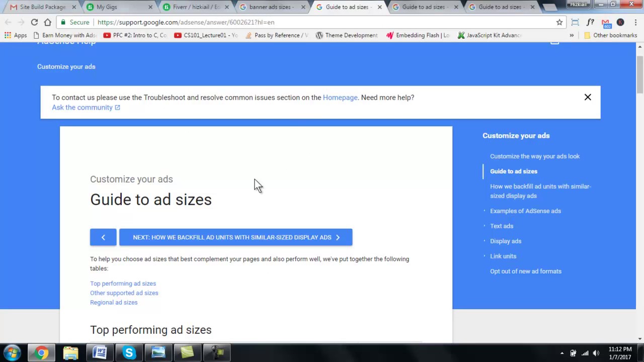The height and width of the screenshot is (362, 644).
Task: Open Customize the way your ads look
Action: pyautogui.click(x=535, y=156)
